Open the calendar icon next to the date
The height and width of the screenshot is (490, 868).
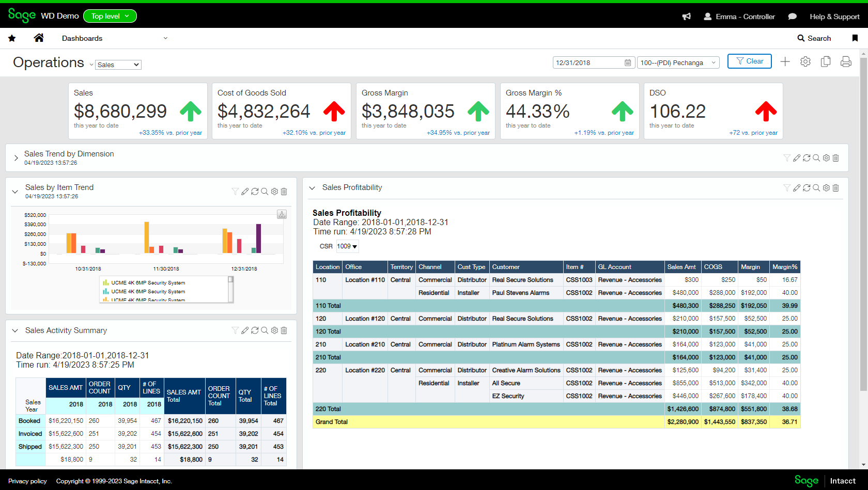(628, 62)
